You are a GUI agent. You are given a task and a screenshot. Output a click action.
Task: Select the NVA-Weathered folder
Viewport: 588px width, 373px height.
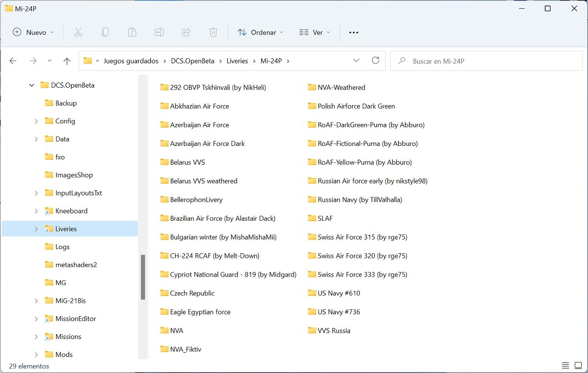click(x=336, y=87)
